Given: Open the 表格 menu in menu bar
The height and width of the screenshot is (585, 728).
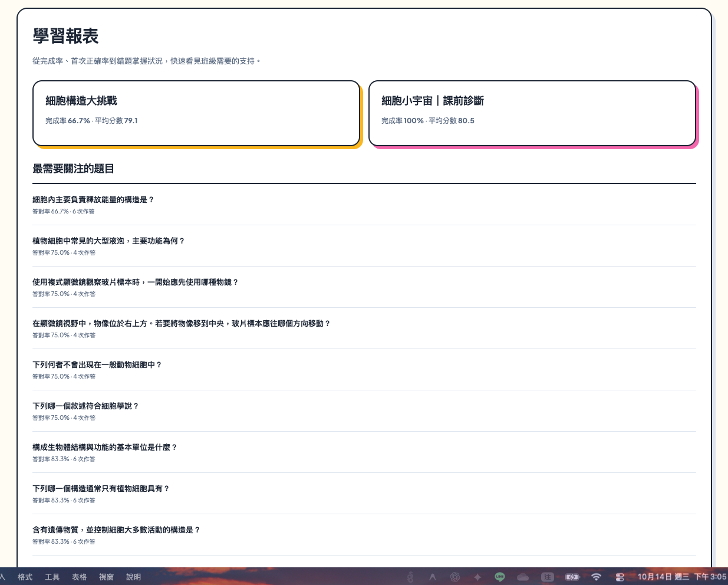Looking at the screenshot, I should 79,577.
